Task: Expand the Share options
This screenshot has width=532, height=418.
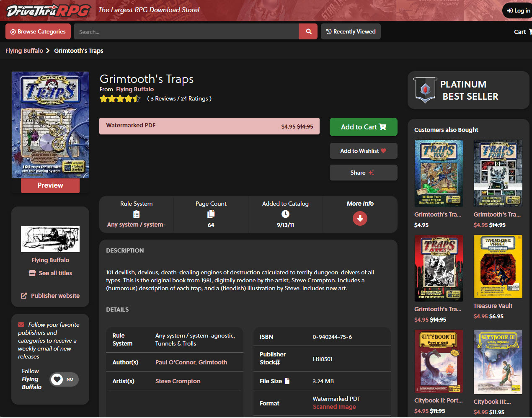Action: click(363, 173)
